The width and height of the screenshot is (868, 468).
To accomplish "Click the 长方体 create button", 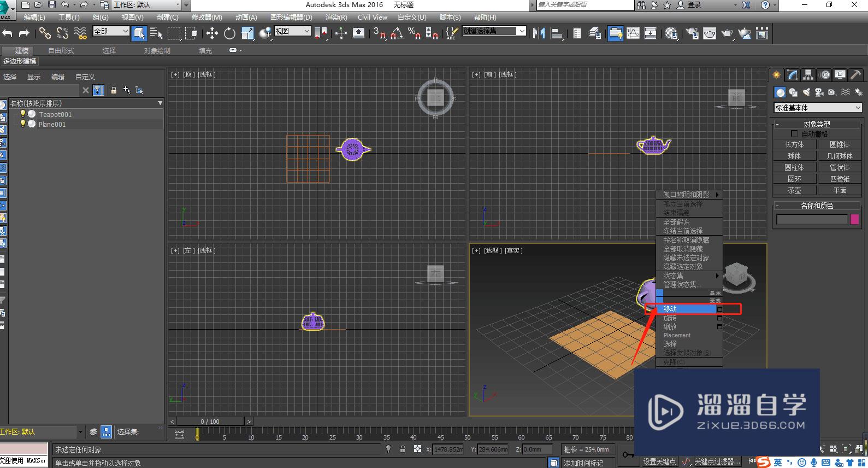I will click(x=794, y=144).
